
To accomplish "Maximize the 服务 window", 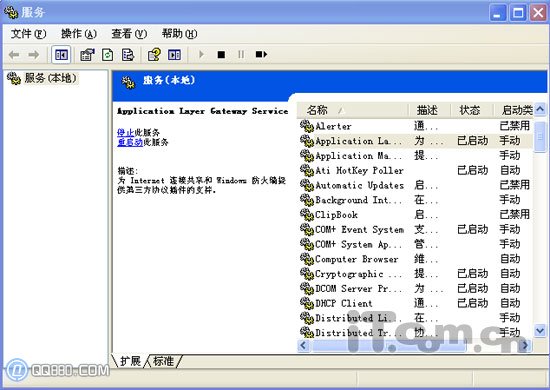I will (x=518, y=13).
